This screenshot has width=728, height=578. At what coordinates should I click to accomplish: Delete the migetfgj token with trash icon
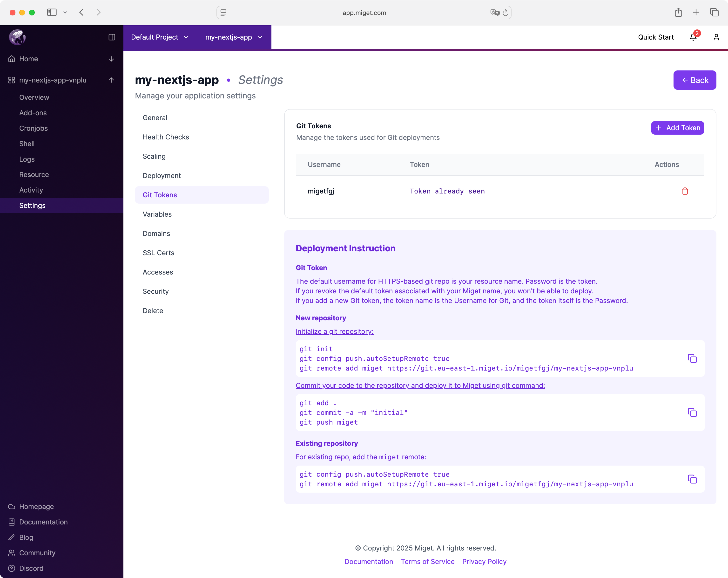(685, 191)
